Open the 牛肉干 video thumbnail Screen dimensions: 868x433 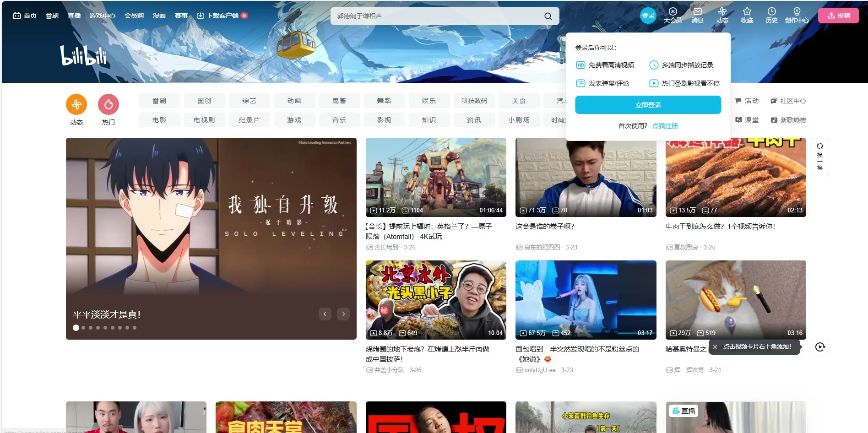pyautogui.click(x=736, y=177)
